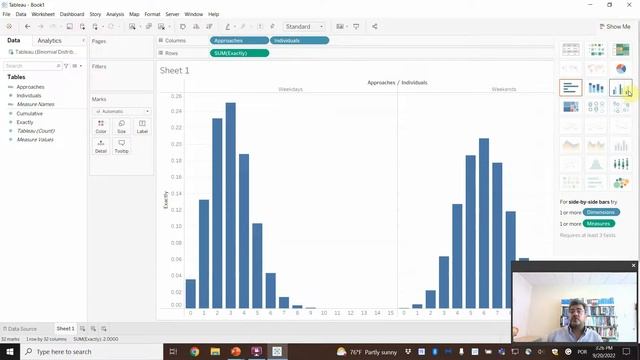Viewport: 640px width, 360px height.
Task: Click the Individuals pill on Columns shelf
Action: [299, 40]
